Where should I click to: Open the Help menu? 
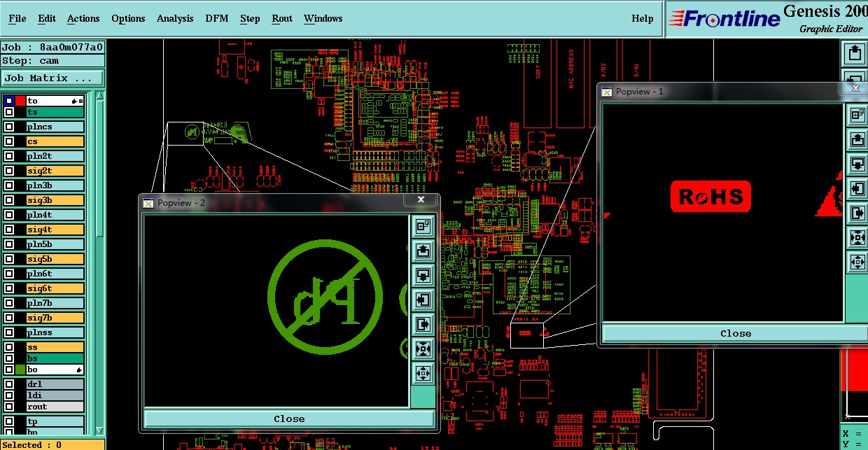pyautogui.click(x=642, y=18)
